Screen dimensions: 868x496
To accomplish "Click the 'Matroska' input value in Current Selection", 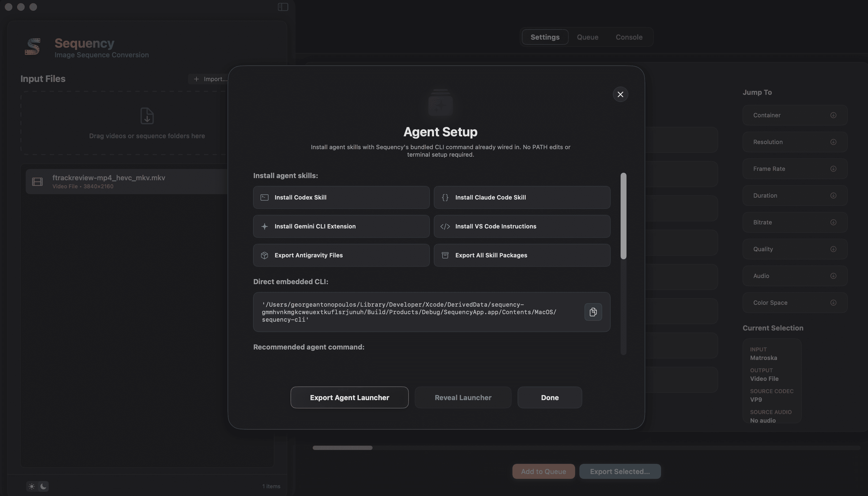I will (764, 358).
